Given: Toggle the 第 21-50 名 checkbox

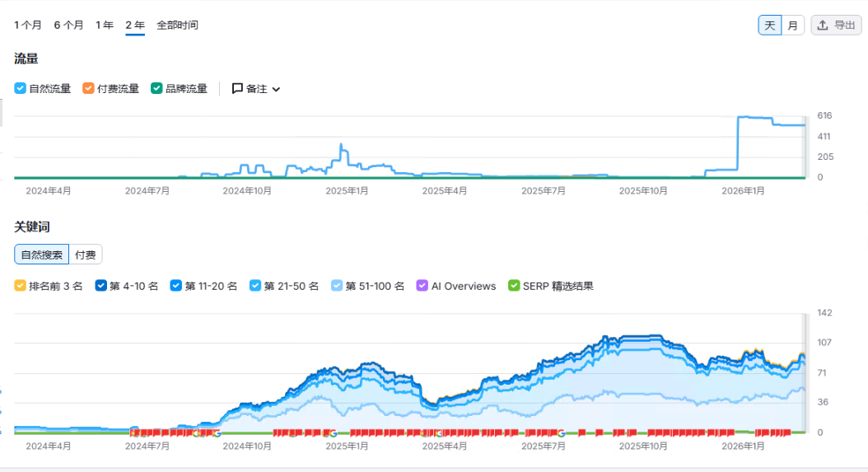Looking at the screenshot, I should (x=255, y=286).
